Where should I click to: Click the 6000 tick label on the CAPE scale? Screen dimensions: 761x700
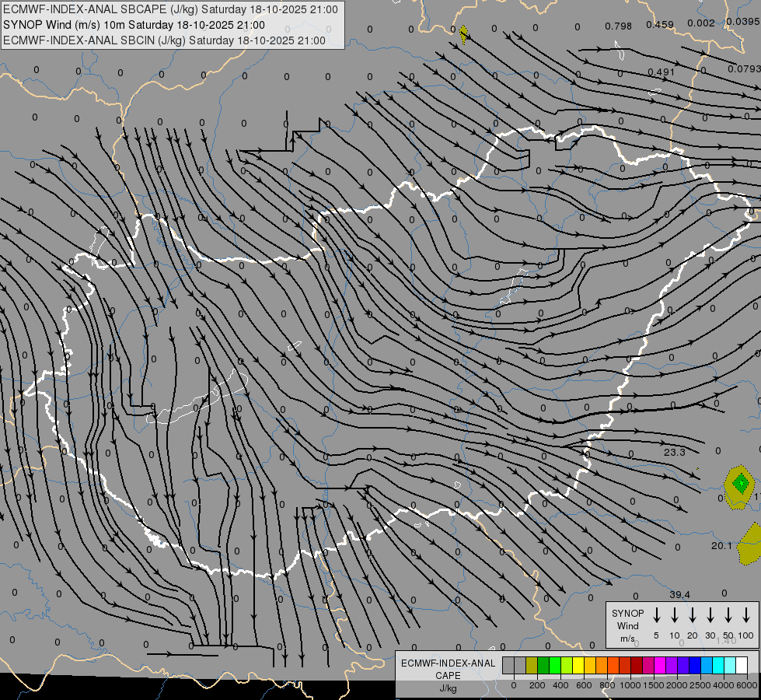[748, 685]
